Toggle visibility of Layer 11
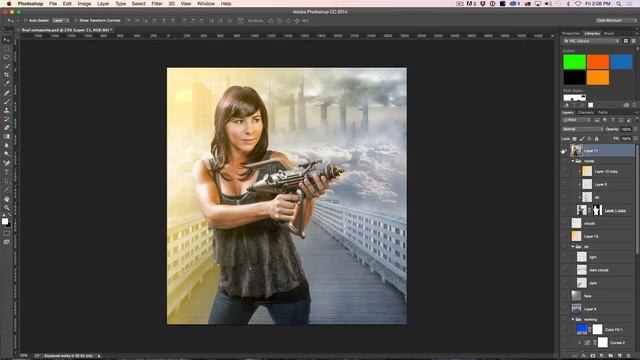Screen dimensions: 640x360 [x=565, y=151]
